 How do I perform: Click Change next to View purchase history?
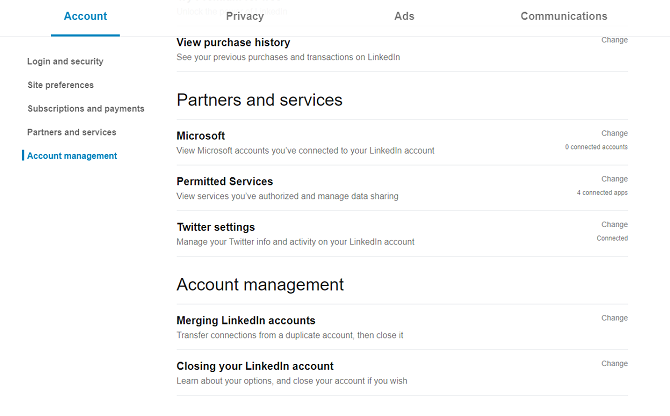coord(614,41)
